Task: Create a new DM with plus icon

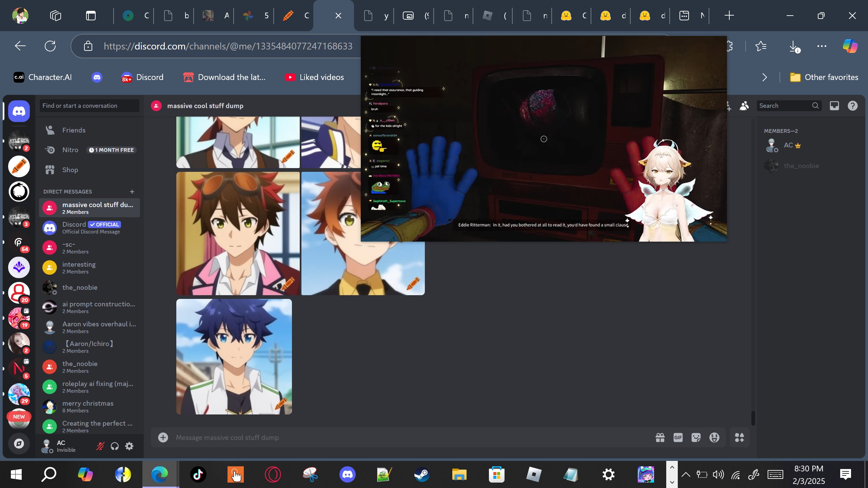Action: [132, 191]
